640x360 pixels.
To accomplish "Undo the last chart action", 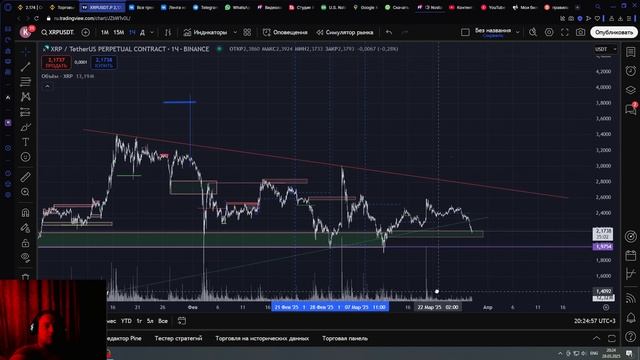I will (389, 32).
